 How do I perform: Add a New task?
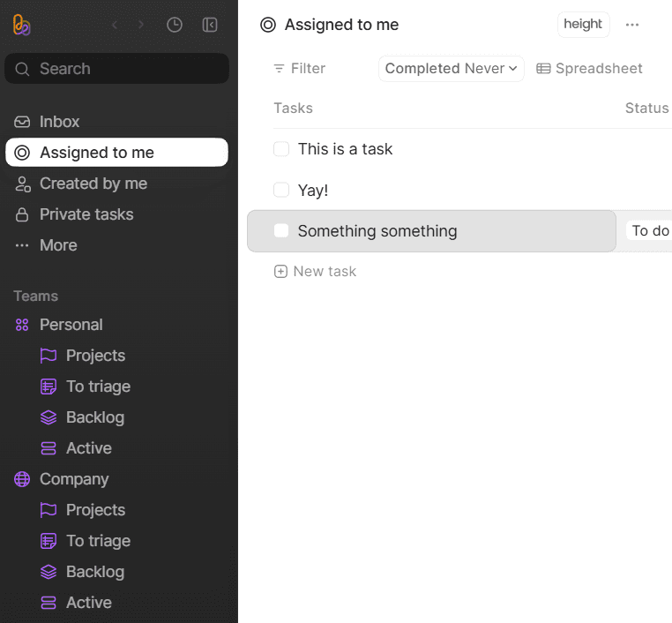click(x=315, y=272)
